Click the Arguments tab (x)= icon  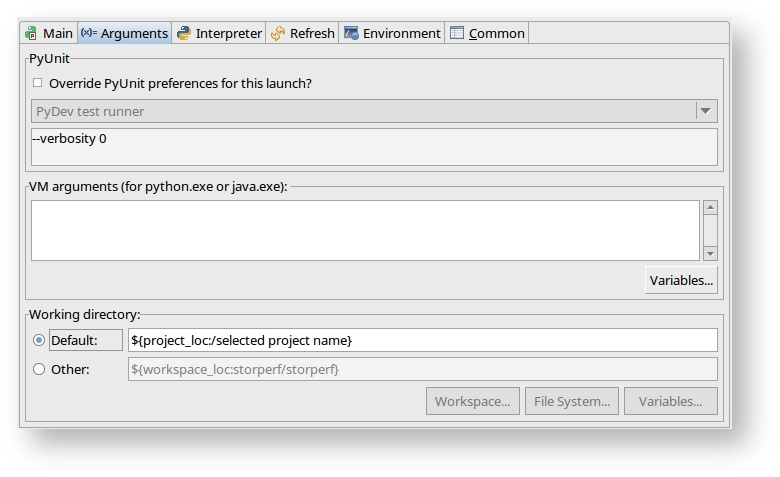click(x=88, y=33)
